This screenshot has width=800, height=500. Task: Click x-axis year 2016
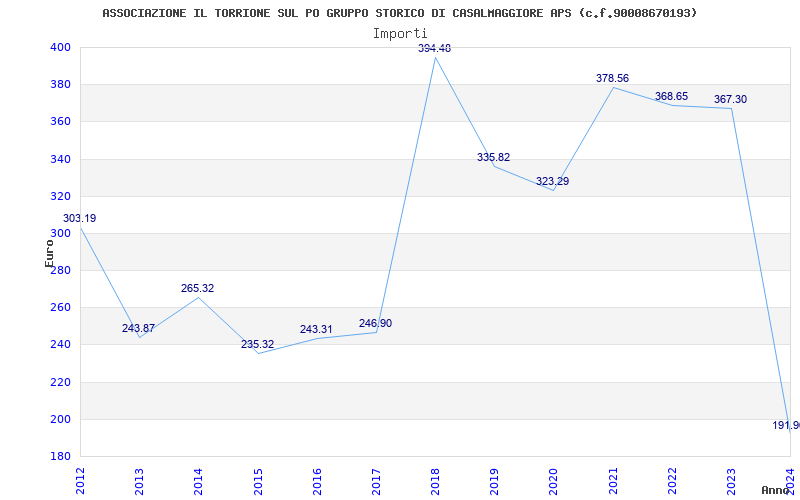317,481
